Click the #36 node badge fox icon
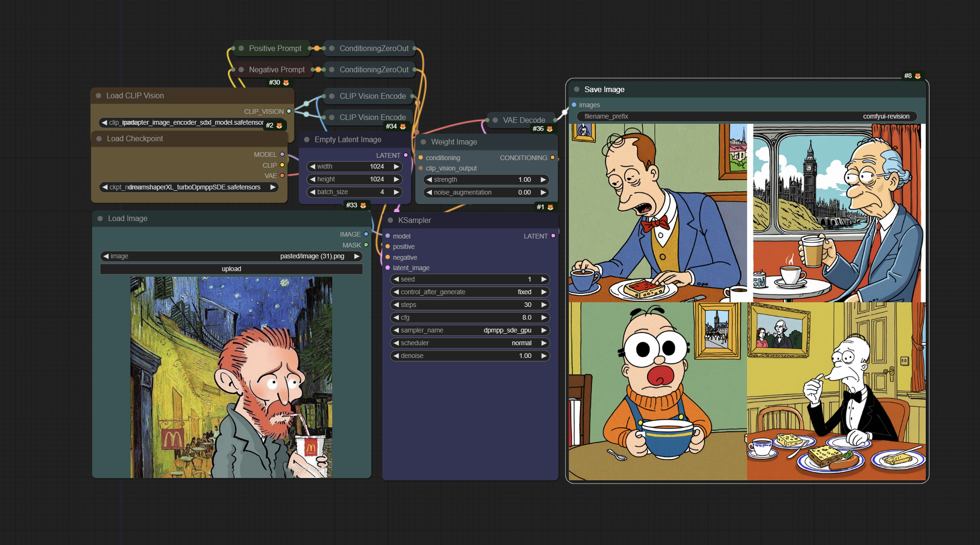This screenshot has height=545, width=980. pyautogui.click(x=550, y=129)
